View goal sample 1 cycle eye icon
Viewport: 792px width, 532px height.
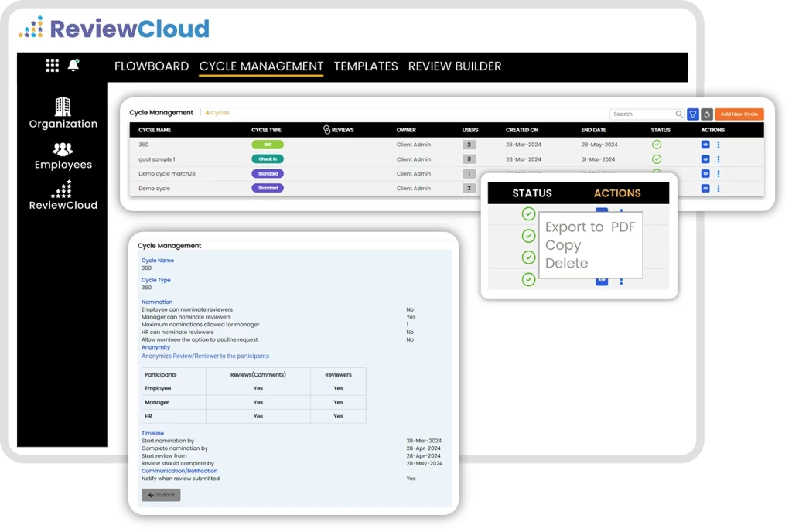(705, 159)
